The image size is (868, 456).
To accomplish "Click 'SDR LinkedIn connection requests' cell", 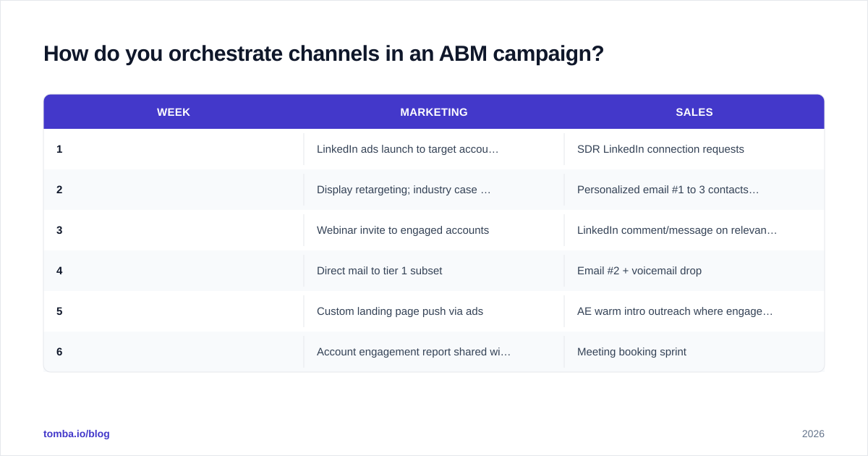I will [x=694, y=149].
